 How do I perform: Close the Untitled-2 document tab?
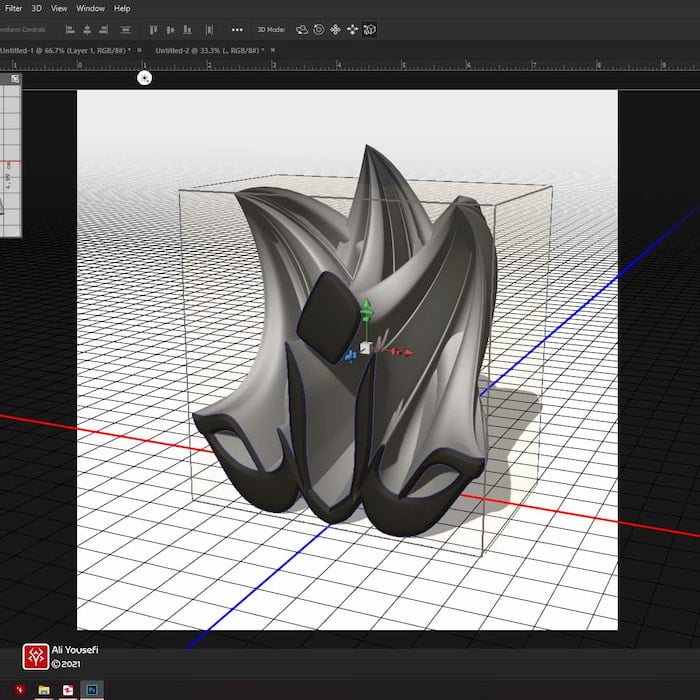[274, 50]
